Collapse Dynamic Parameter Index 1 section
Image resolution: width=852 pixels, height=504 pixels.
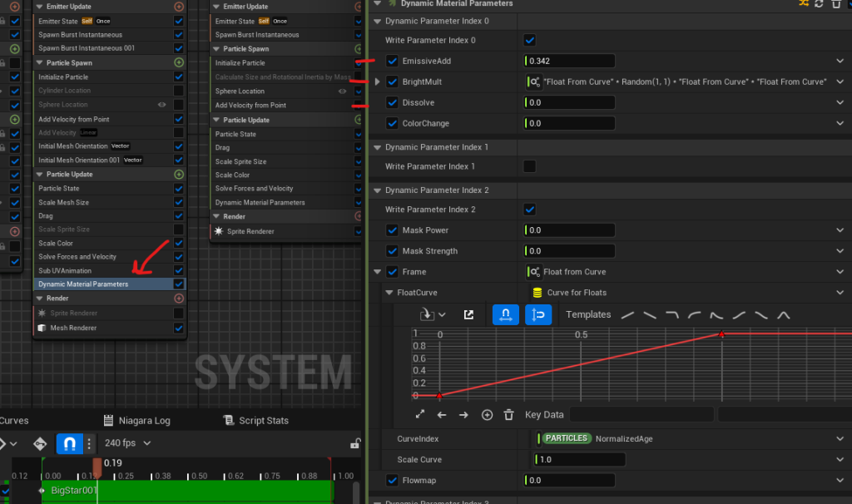(378, 147)
